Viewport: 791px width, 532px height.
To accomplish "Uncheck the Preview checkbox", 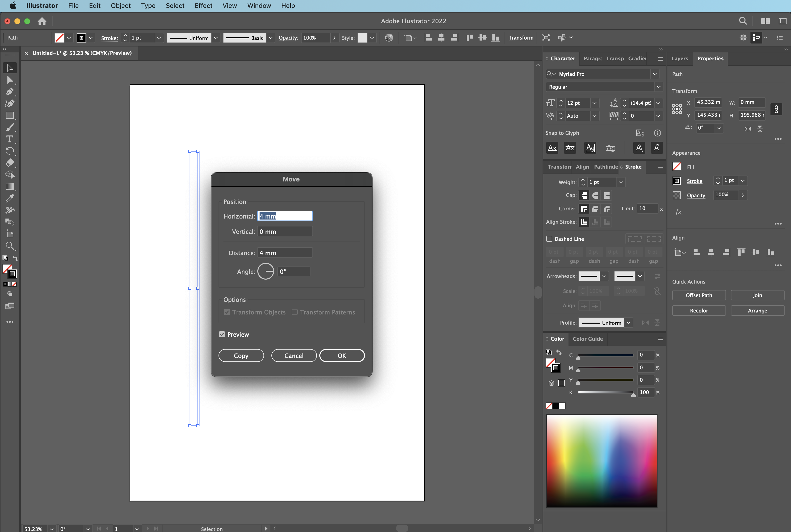I will (222, 334).
